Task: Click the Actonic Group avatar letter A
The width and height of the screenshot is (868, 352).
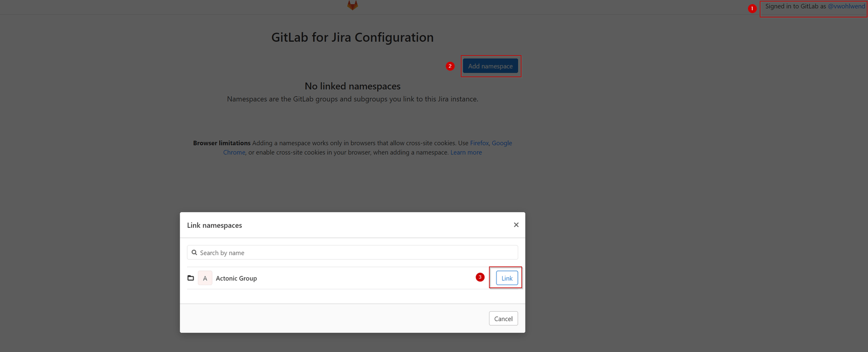Action: (x=205, y=278)
